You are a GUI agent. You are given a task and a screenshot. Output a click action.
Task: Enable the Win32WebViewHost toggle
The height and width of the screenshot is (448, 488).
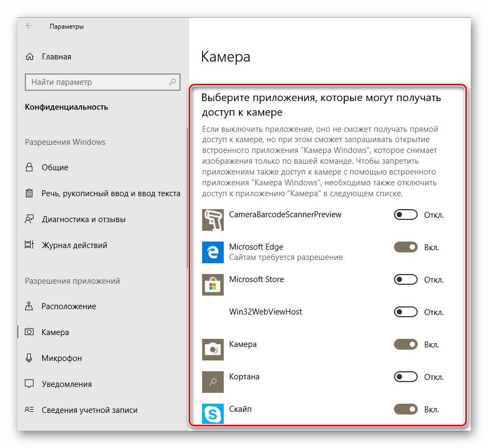click(x=405, y=312)
